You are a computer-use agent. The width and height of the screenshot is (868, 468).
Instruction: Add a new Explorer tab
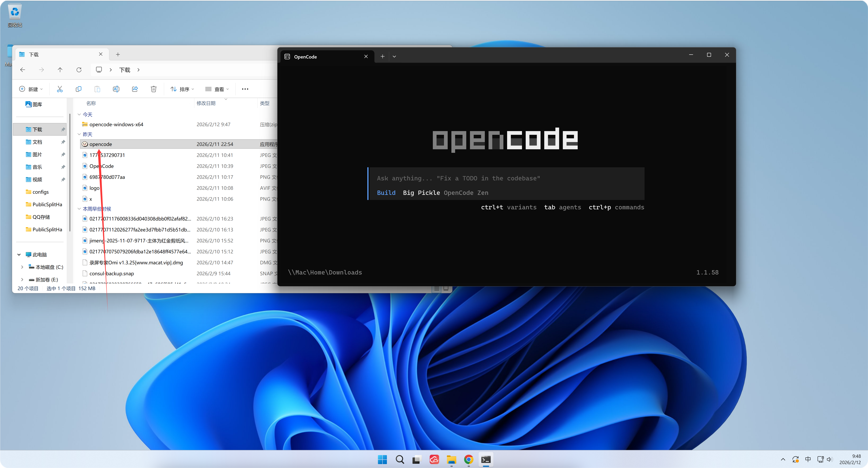(x=118, y=54)
